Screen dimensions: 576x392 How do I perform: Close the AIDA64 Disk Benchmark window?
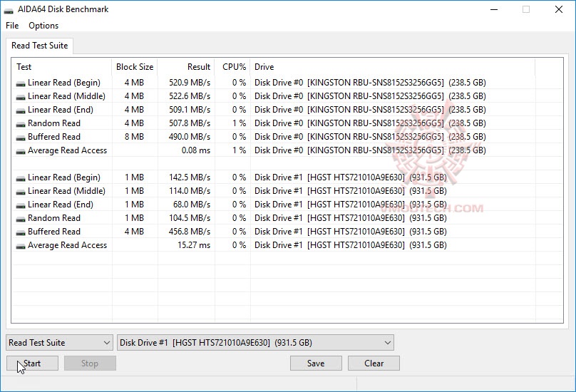point(559,9)
